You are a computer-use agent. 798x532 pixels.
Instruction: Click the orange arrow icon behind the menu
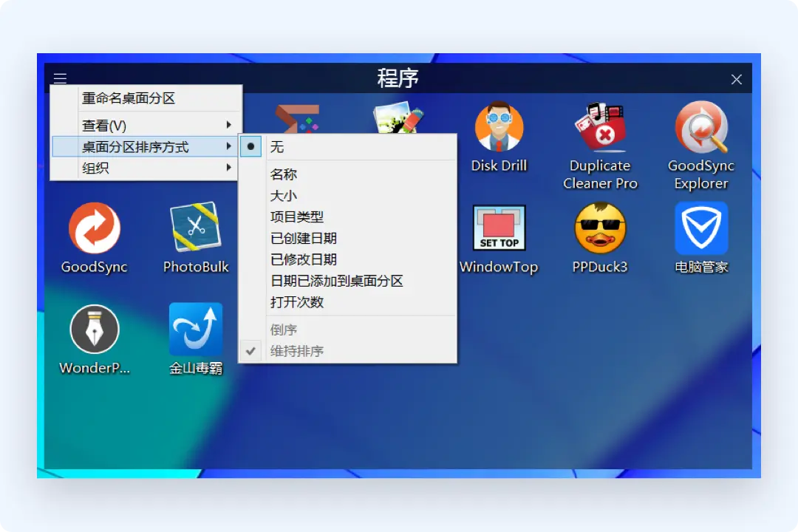click(x=298, y=118)
